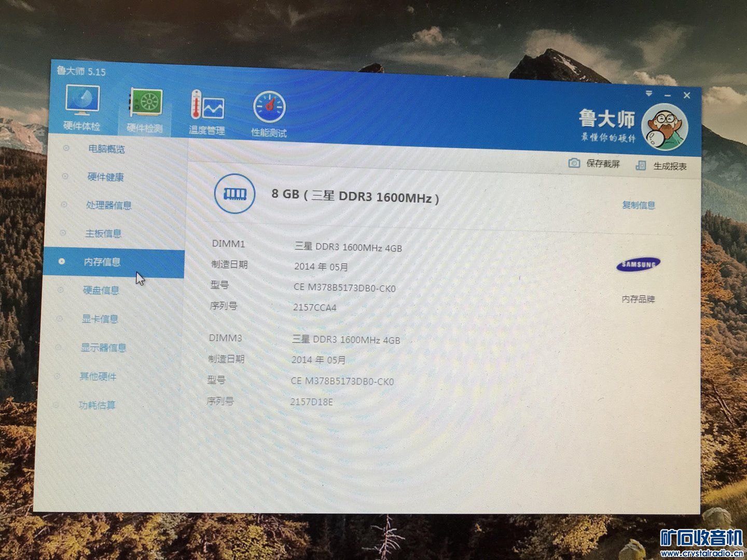The image size is (747, 560).
Task: Click the bullet icon beside 电脑概览
Action: pyautogui.click(x=66, y=148)
